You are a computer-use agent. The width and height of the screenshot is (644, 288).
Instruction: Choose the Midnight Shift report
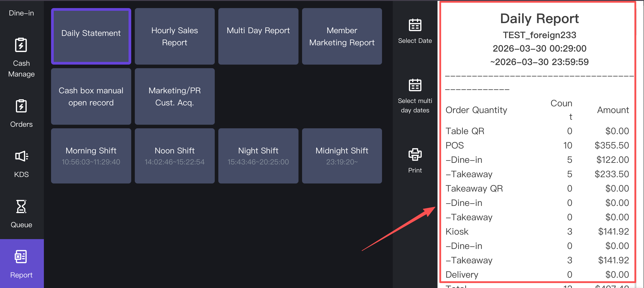tap(342, 156)
